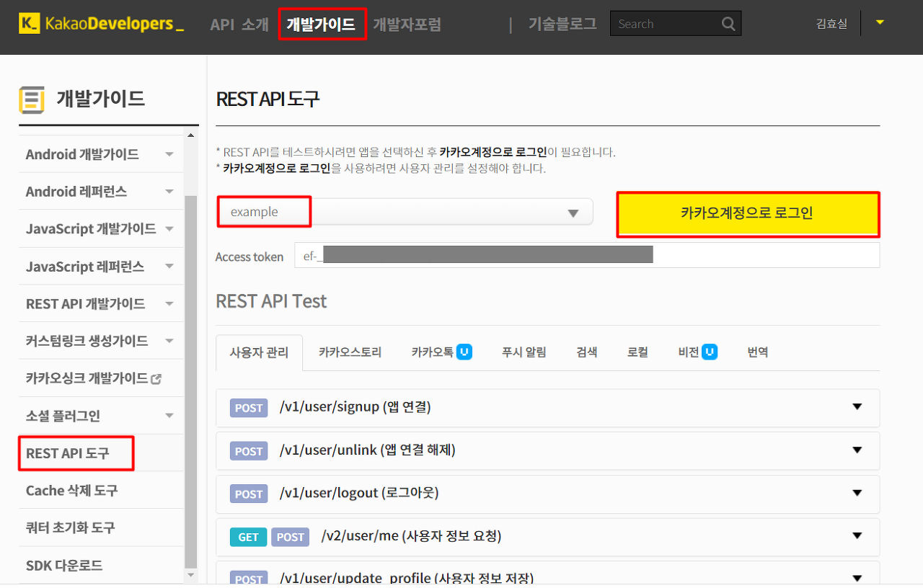Click the REST API Test heading
Image resolution: width=923 pixels, height=588 pixels.
coord(271,301)
